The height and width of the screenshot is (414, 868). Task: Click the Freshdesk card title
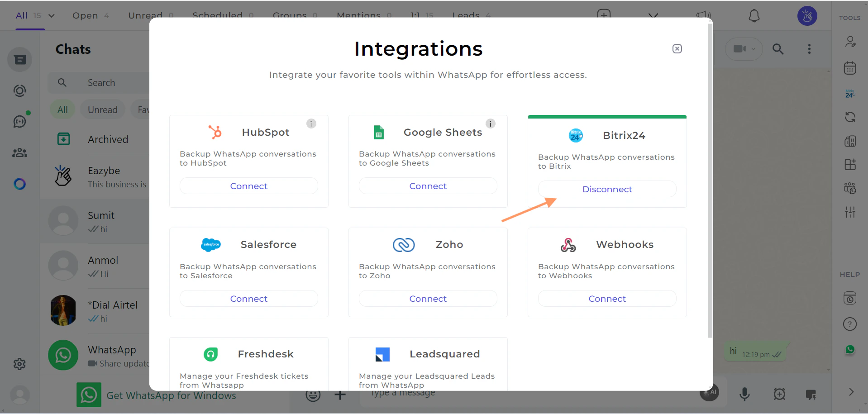tap(266, 354)
